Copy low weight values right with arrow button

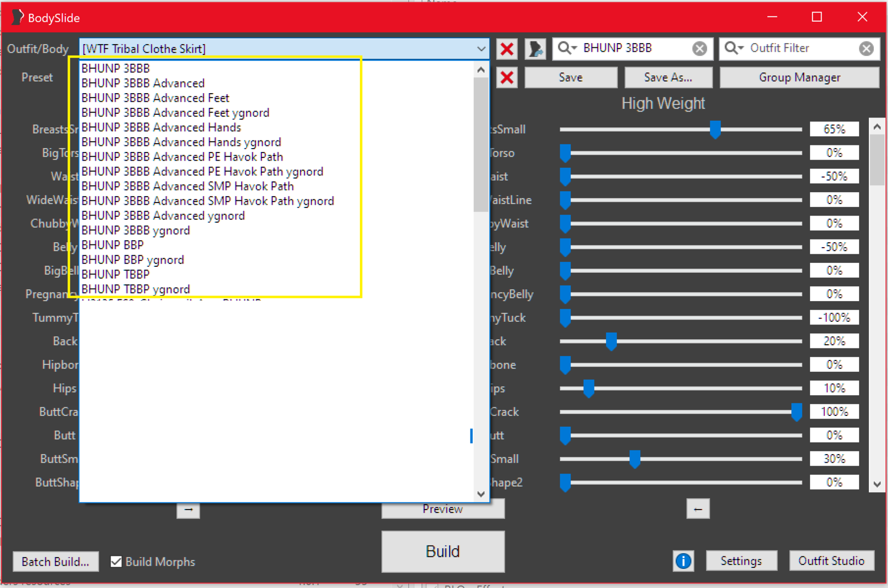pyautogui.click(x=188, y=510)
